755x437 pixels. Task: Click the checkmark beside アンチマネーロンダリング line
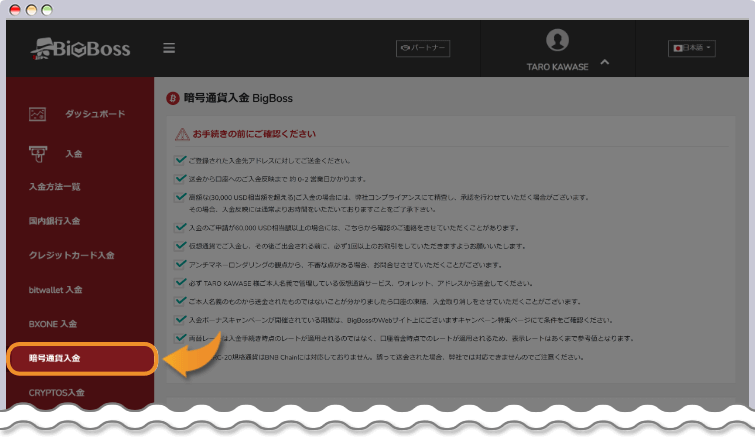(181, 264)
